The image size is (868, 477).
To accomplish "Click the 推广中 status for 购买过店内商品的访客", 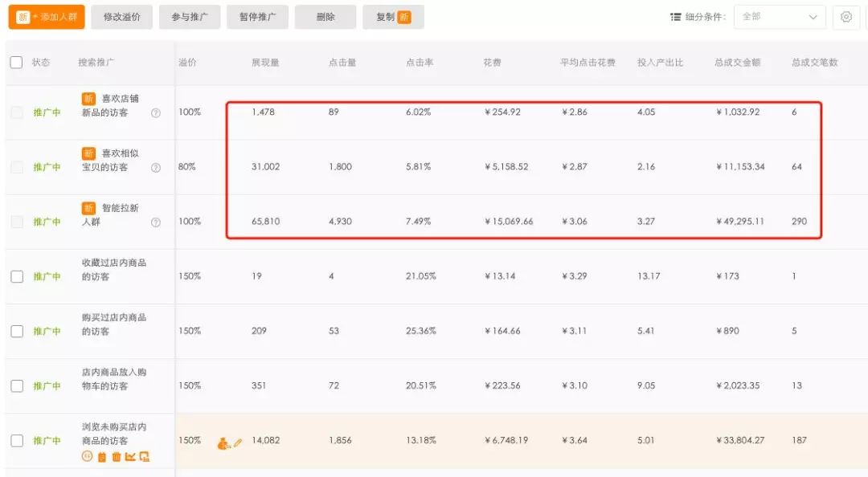I will [x=47, y=332].
